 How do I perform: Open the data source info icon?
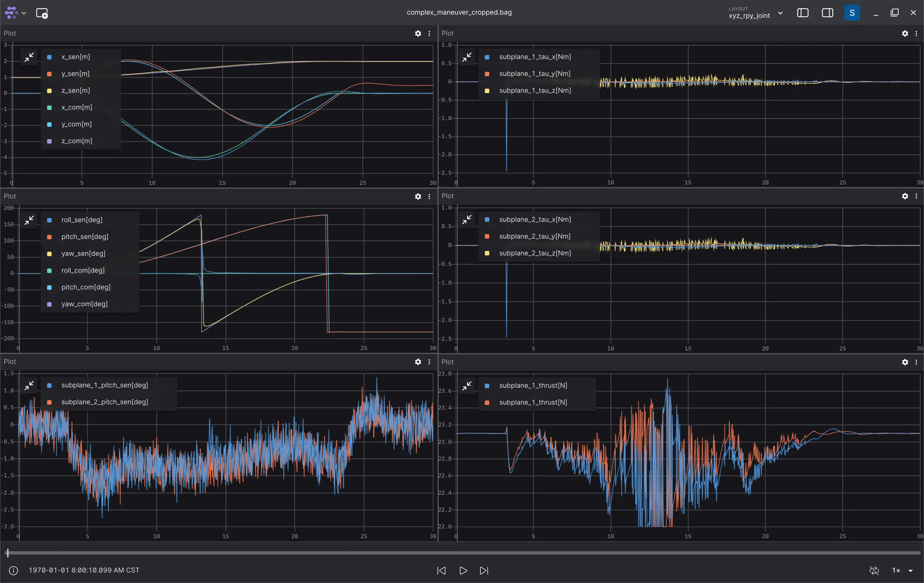(13, 571)
